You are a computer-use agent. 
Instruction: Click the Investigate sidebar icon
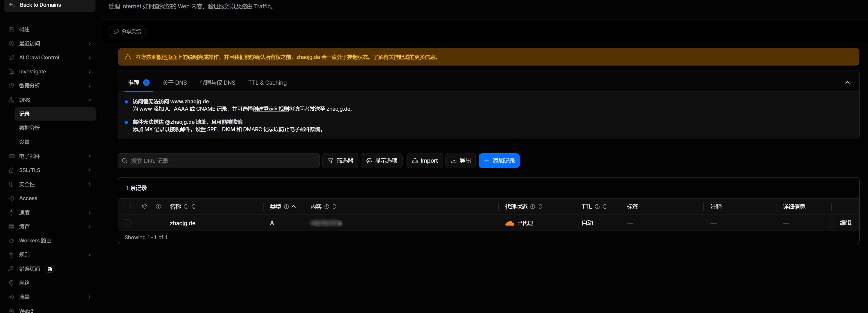pyautogui.click(x=12, y=72)
